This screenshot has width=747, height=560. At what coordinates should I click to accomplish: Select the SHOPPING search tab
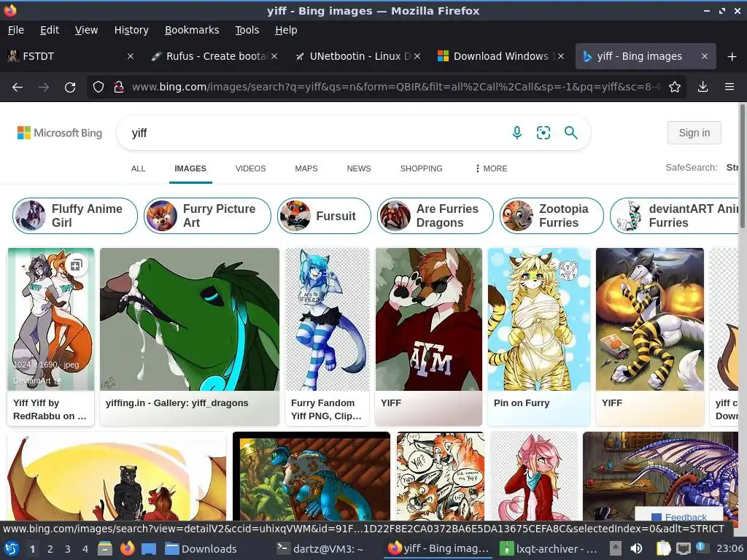tap(421, 168)
